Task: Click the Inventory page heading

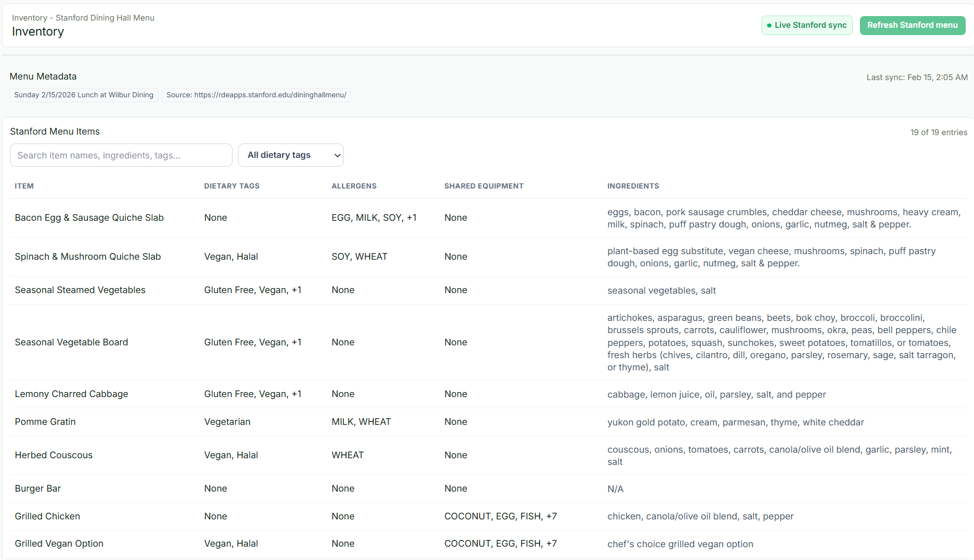Action: [x=38, y=32]
